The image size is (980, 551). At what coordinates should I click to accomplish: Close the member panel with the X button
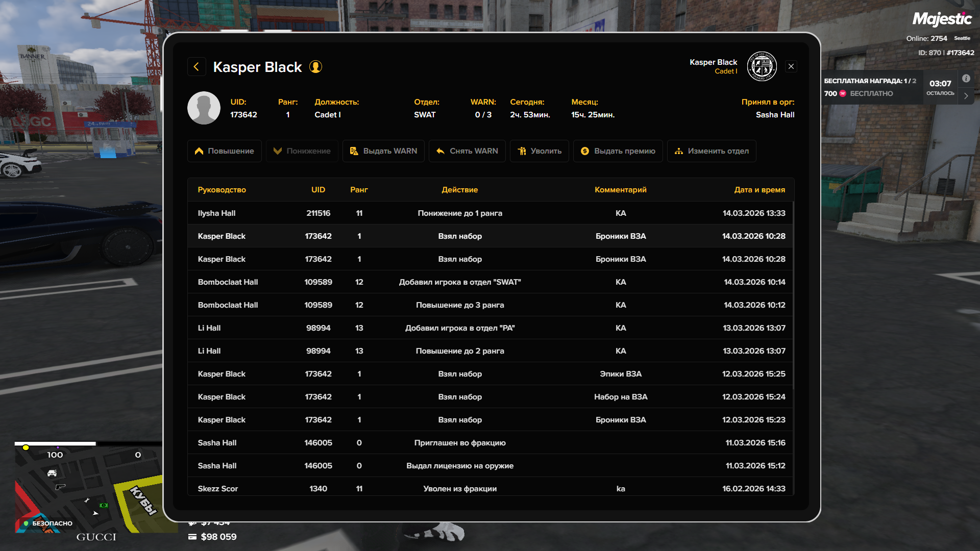[791, 66]
